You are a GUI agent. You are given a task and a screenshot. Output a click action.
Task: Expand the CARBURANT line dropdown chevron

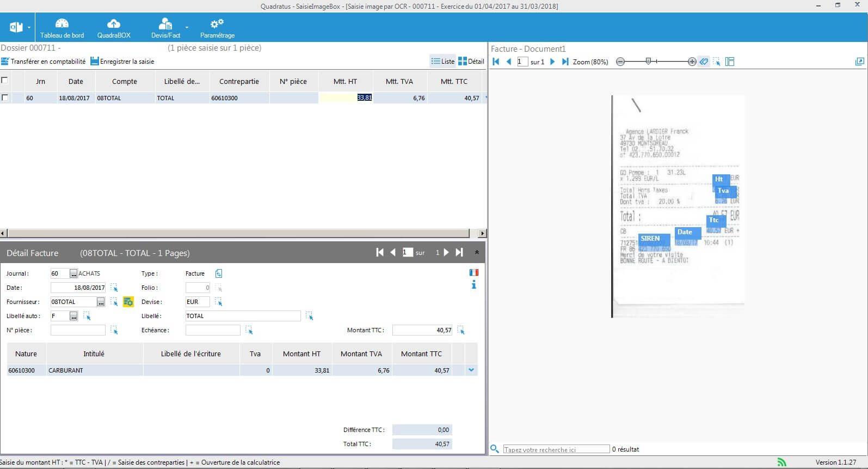coord(471,370)
